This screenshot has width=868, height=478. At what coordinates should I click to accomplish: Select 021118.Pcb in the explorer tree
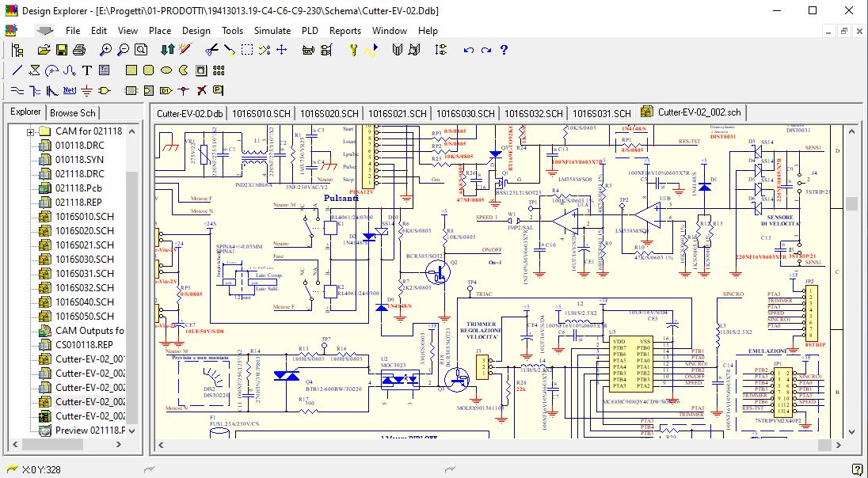point(78,188)
